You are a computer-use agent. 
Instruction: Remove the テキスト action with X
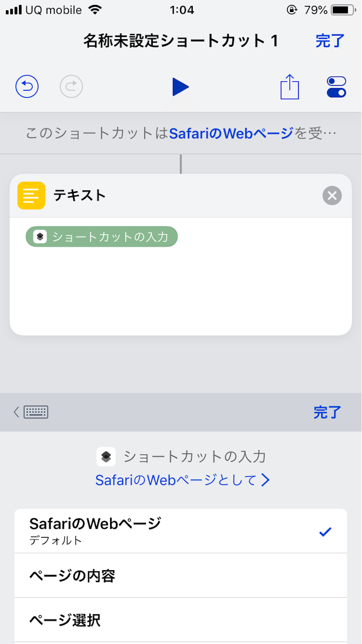coord(332,195)
